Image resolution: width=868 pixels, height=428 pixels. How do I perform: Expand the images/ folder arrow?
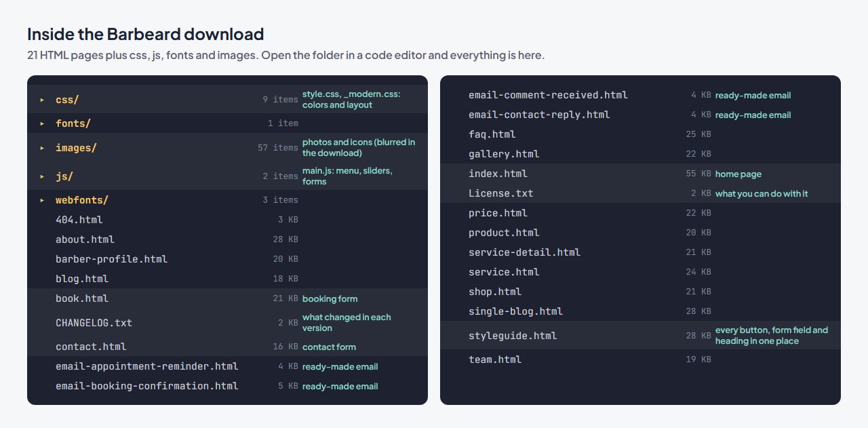(42, 148)
